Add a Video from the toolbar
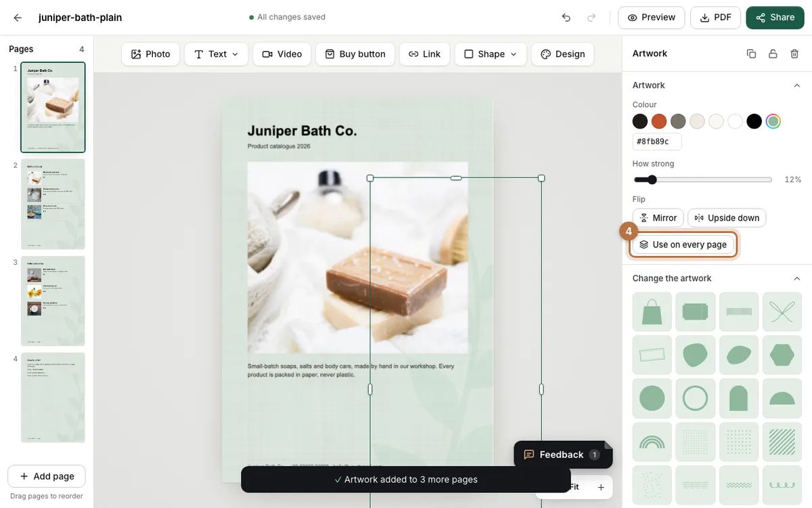This screenshot has height=508, width=812. pyautogui.click(x=282, y=54)
